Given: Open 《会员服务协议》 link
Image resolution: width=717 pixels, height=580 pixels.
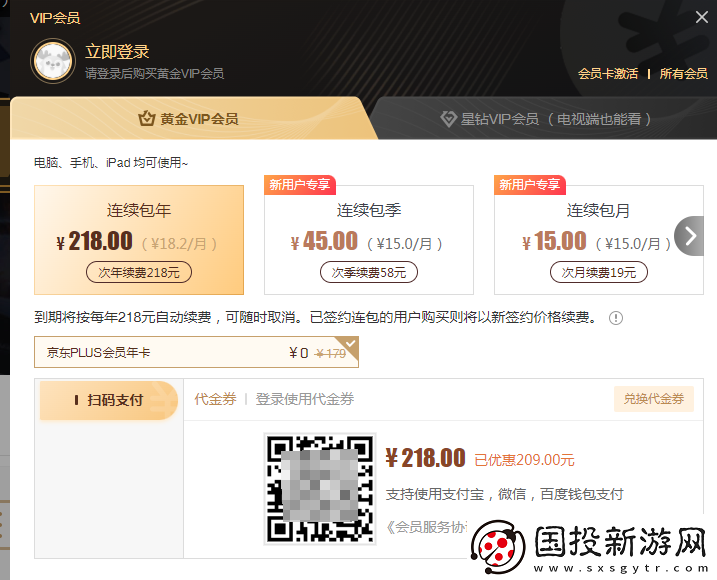Looking at the screenshot, I should 426,527.
